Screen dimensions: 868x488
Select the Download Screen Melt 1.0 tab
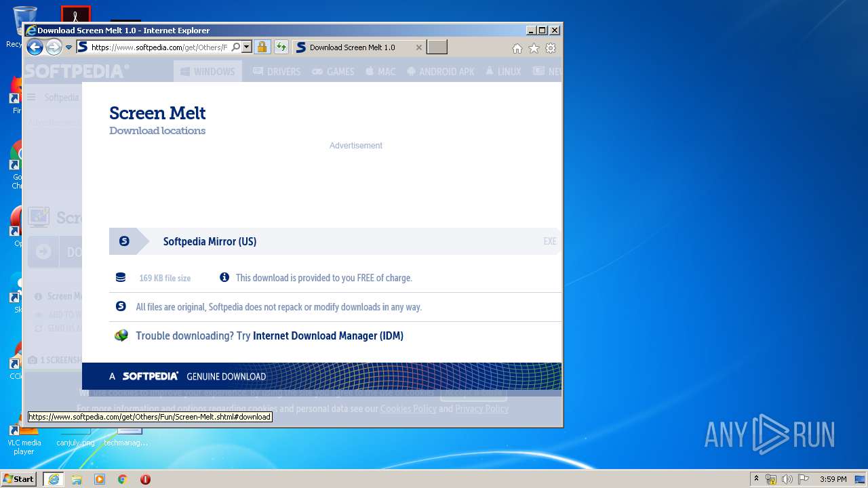(x=353, y=47)
